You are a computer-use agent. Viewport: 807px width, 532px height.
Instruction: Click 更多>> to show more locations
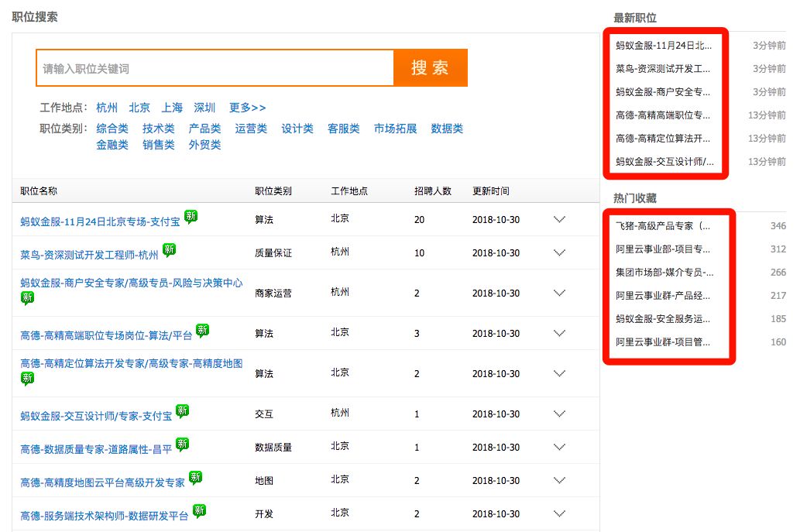[x=247, y=108]
